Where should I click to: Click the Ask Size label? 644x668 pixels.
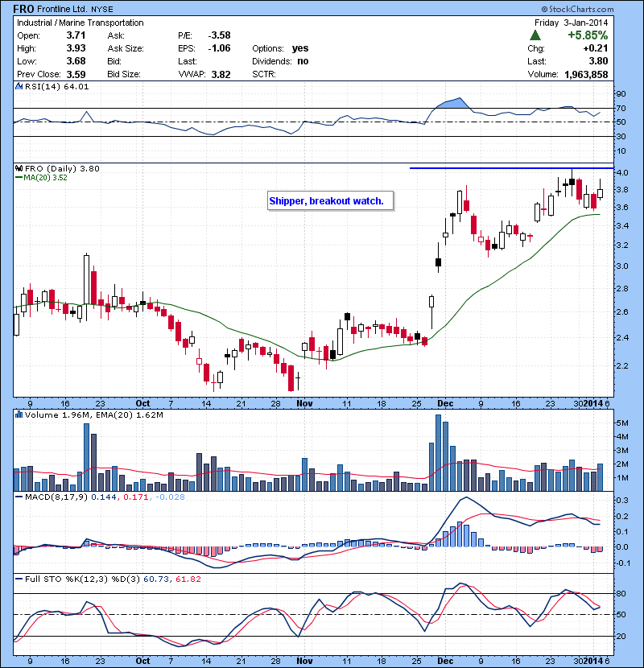click(x=126, y=48)
